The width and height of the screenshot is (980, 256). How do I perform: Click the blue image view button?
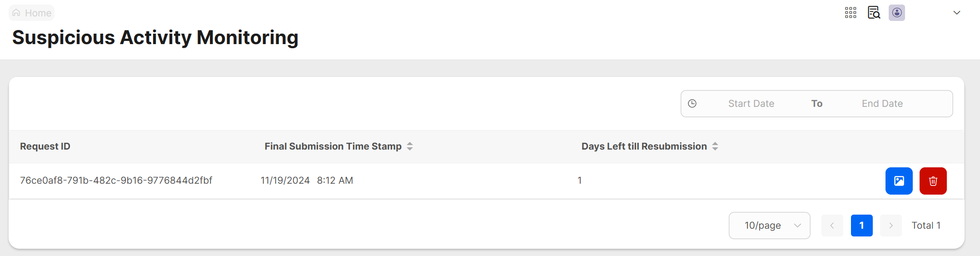point(899,181)
